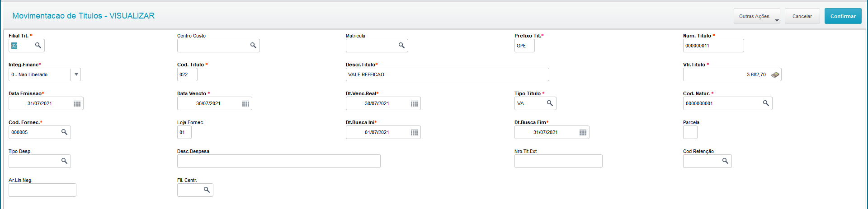Screen dimensions: 868x209
Task: Open Cod. Natur. lookup magnifier
Action: (766, 103)
